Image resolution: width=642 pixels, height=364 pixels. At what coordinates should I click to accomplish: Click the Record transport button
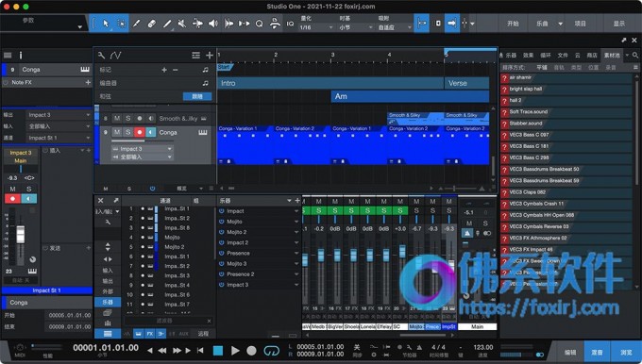tap(251, 351)
